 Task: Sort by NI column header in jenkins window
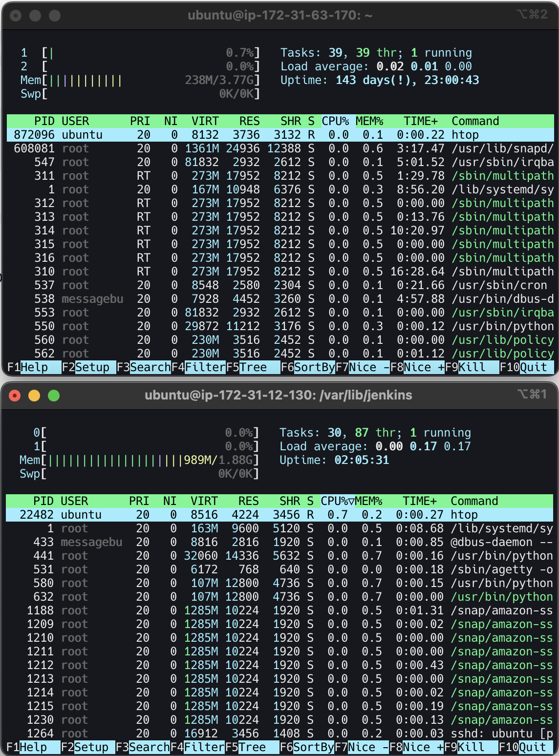(x=170, y=501)
